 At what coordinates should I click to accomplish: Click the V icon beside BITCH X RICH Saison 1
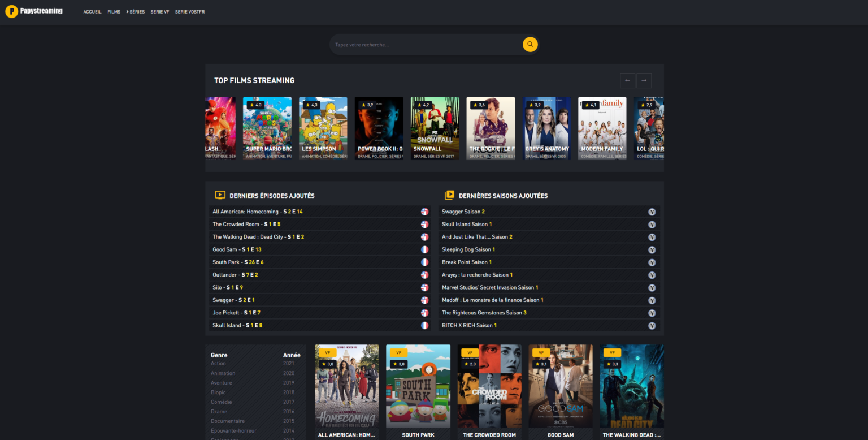[x=652, y=325]
